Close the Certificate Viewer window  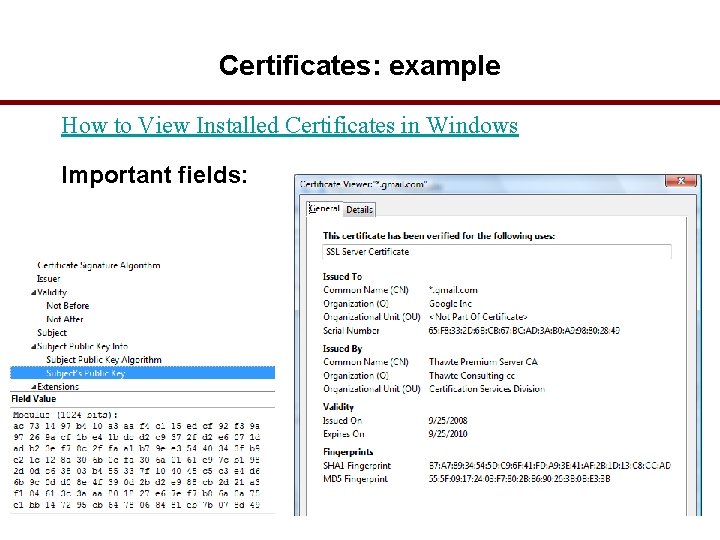(x=681, y=181)
